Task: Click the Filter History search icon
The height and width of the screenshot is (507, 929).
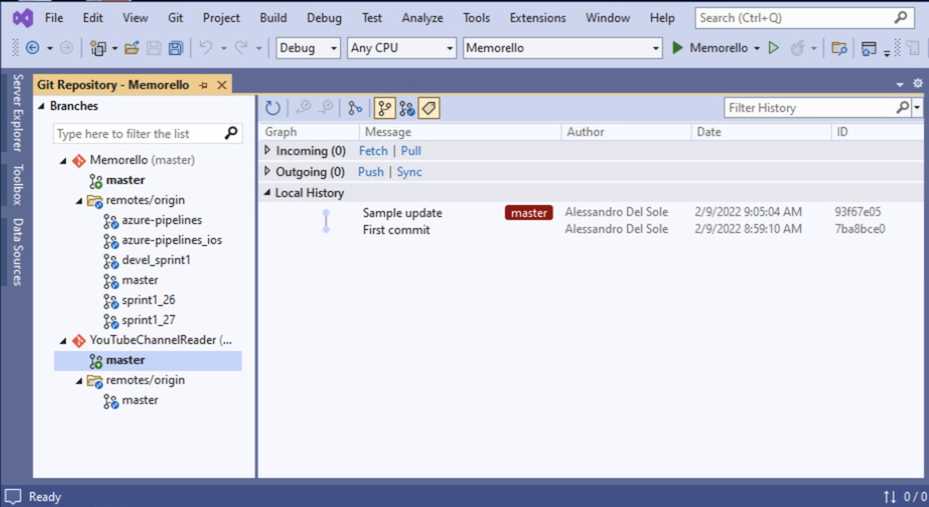Action: [902, 107]
